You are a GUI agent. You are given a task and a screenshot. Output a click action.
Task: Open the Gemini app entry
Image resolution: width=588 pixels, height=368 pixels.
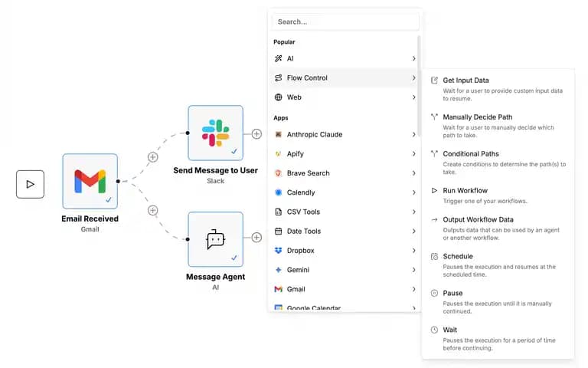click(x=345, y=270)
